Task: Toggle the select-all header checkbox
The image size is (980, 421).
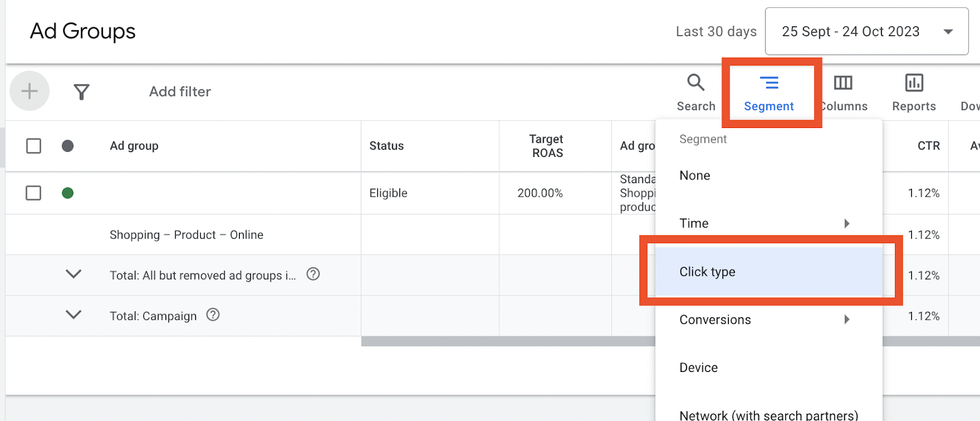Action: click(34, 146)
